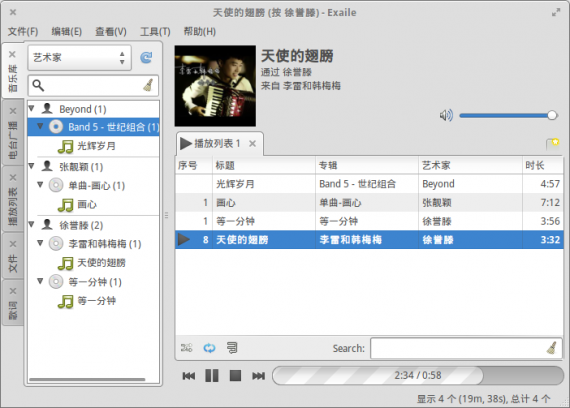Open the new playlist tab icon
The width and height of the screenshot is (570, 408).
pos(553,144)
